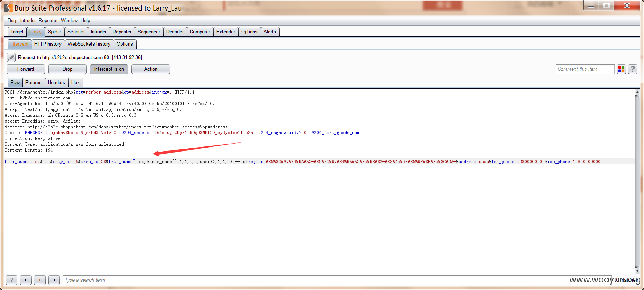
Task: Click the User-Agent header line
Action: coord(111,104)
